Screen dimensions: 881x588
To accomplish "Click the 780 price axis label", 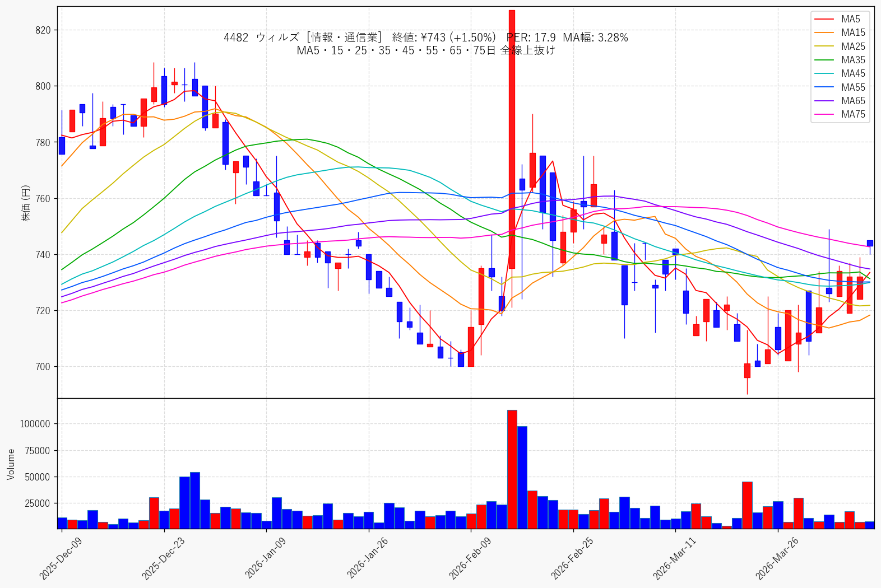I will coord(43,142).
